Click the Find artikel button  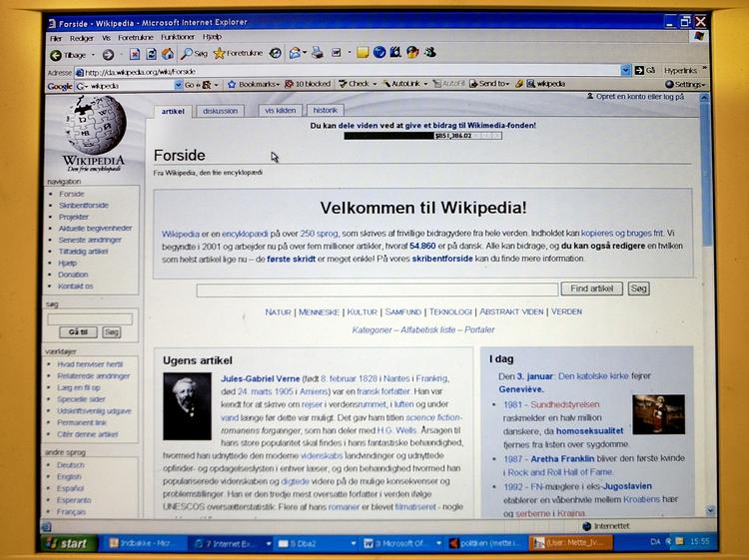592,288
